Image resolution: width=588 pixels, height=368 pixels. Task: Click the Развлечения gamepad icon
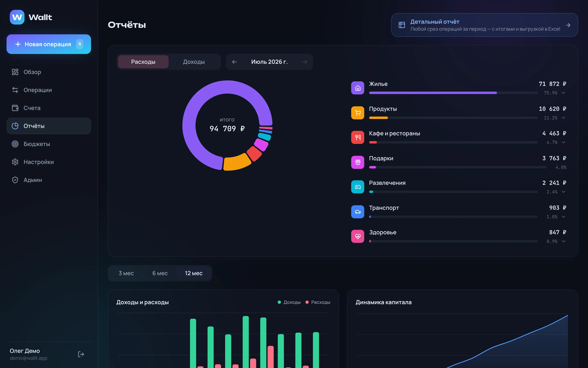coord(358,187)
